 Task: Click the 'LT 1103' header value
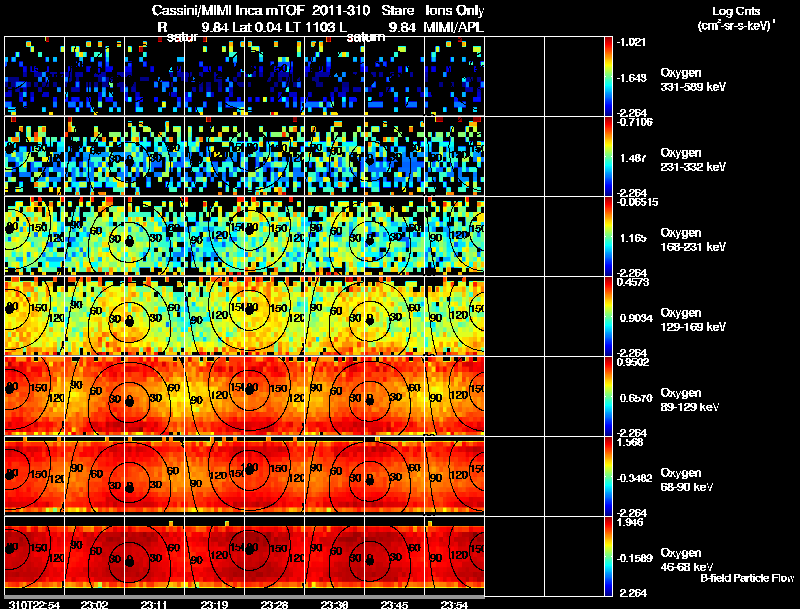tap(310, 28)
